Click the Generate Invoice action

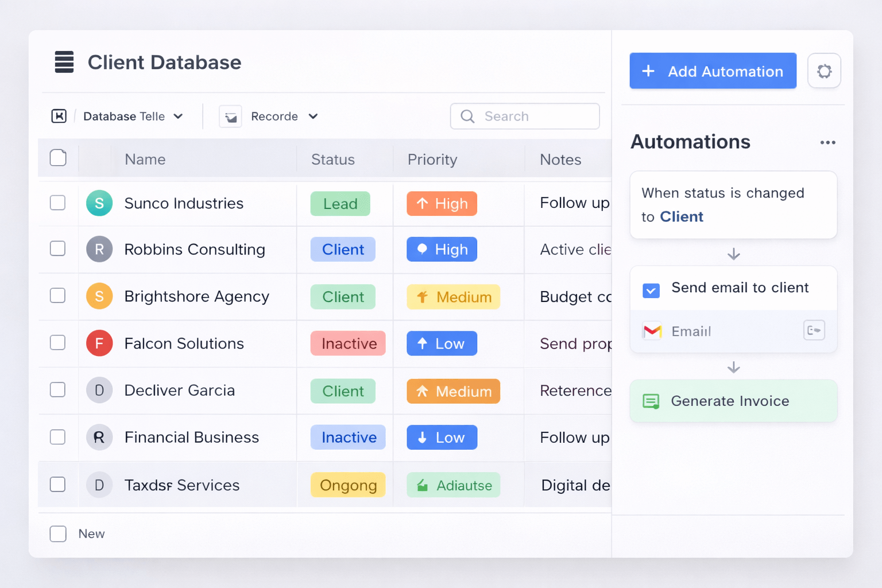coord(733,401)
